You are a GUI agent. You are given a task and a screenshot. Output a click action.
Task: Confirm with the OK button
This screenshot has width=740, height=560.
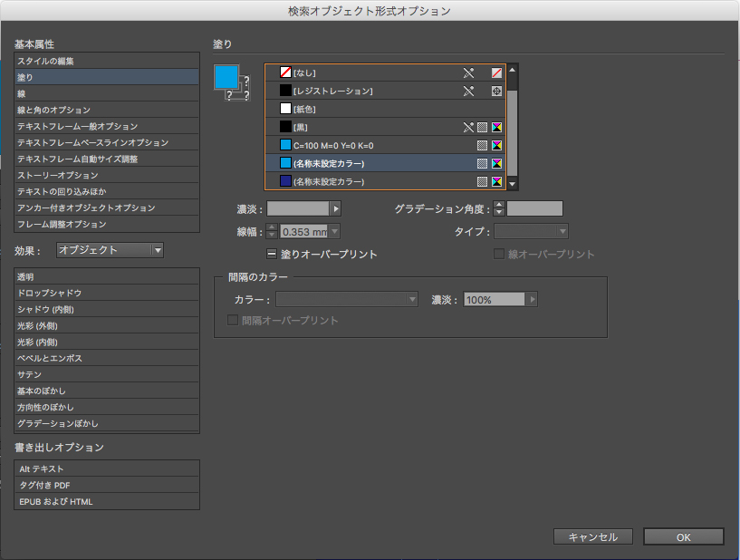683,537
